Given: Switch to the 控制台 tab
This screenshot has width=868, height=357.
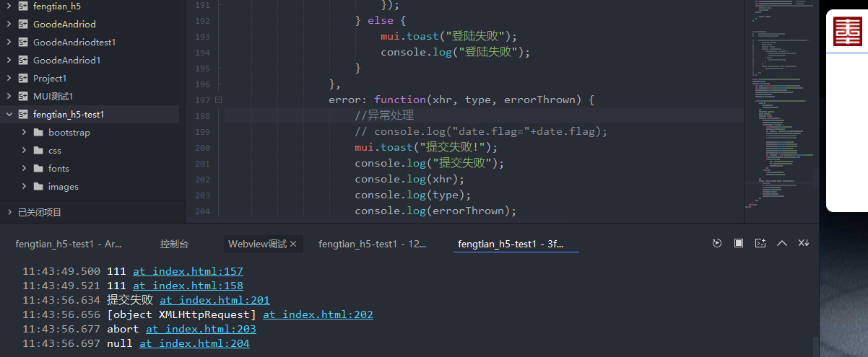Looking at the screenshot, I should click(174, 244).
